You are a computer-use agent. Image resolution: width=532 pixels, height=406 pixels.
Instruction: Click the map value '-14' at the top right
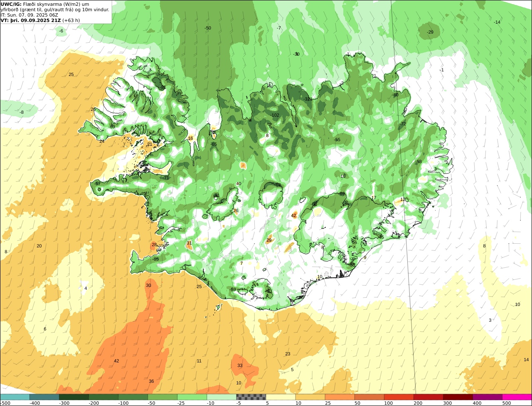pyautogui.click(x=497, y=22)
